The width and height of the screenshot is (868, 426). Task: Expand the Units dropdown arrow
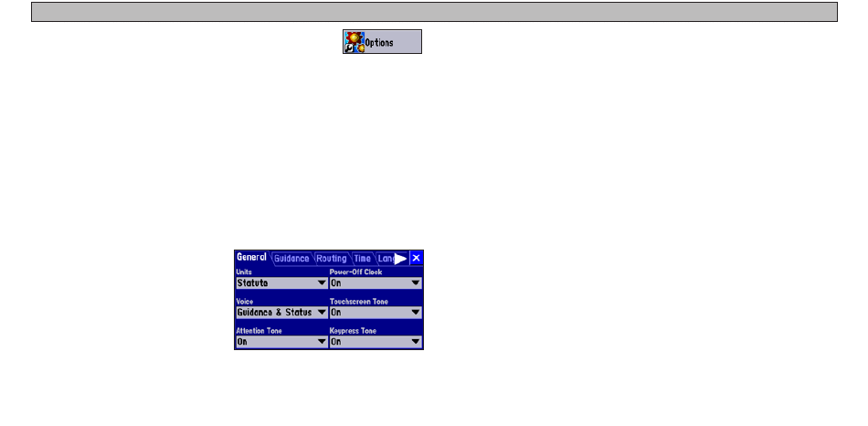[x=322, y=283]
